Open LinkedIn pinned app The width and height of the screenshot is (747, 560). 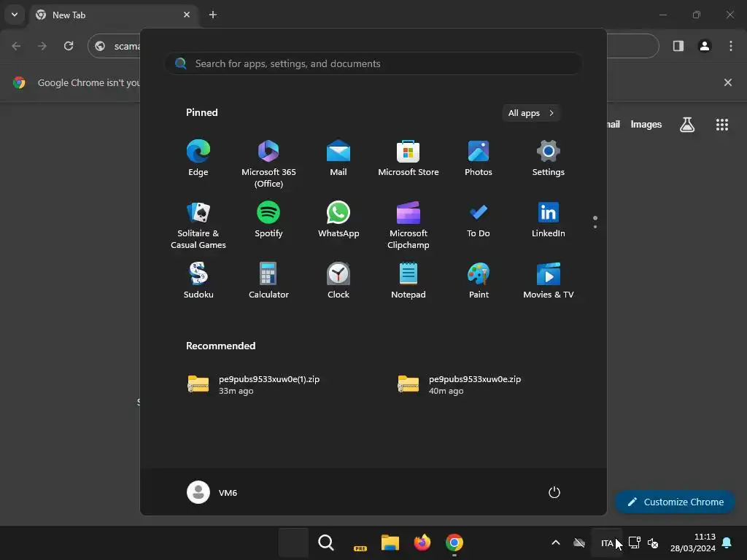tap(549, 219)
